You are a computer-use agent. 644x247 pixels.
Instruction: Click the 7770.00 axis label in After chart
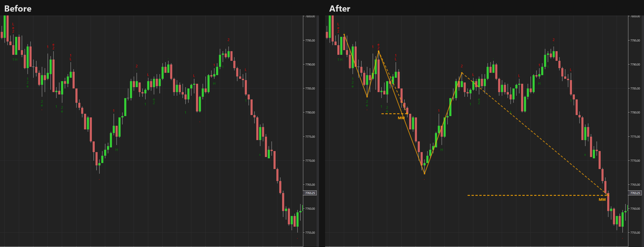[635, 161]
